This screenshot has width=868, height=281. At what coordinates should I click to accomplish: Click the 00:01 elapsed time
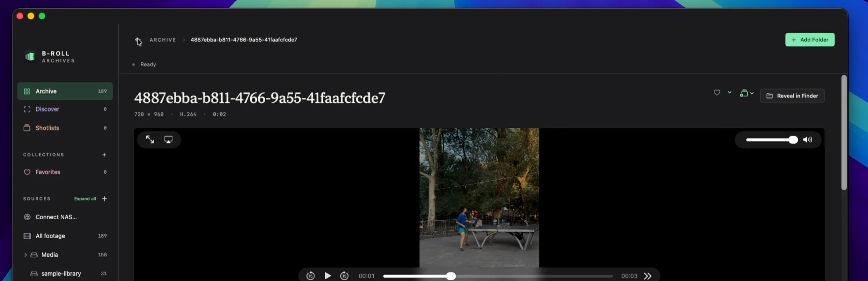point(367,276)
